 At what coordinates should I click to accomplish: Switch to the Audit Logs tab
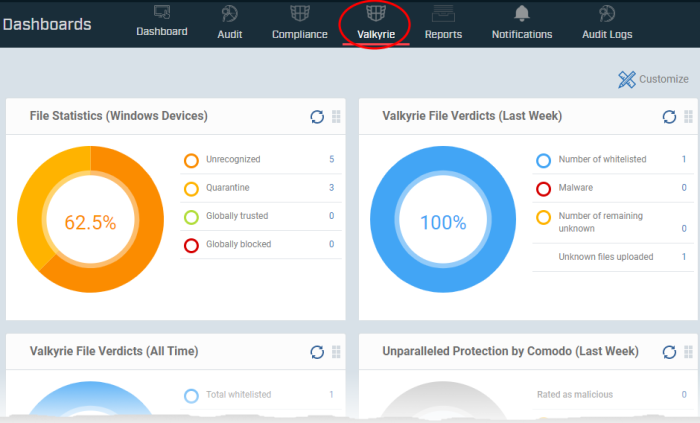pyautogui.click(x=607, y=23)
